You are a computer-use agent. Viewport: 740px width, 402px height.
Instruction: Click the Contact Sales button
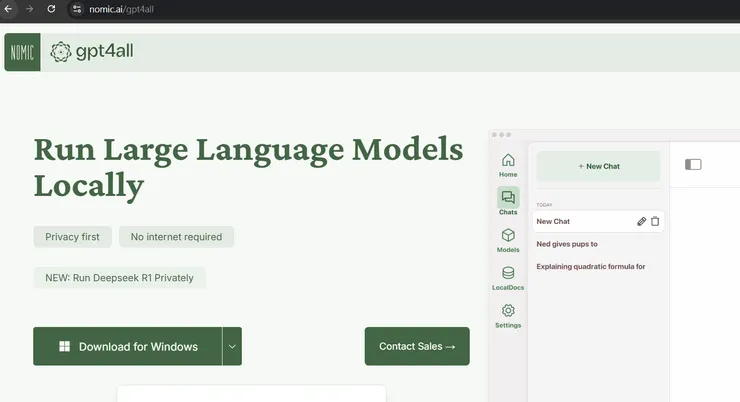tap(417, 346)
